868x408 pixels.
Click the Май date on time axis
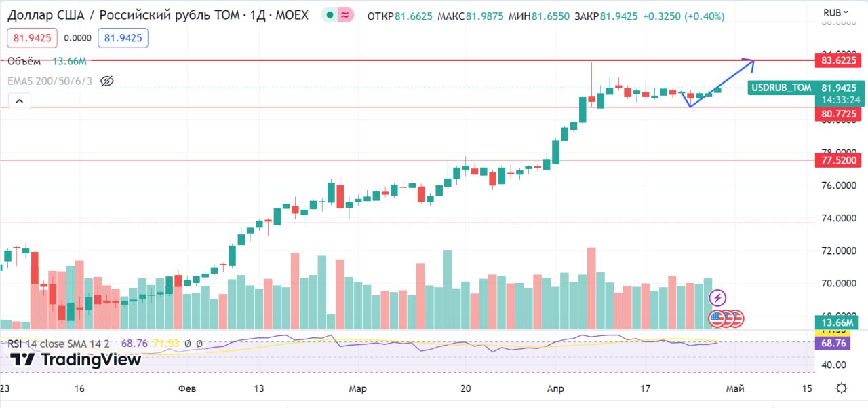coord(735,389)
